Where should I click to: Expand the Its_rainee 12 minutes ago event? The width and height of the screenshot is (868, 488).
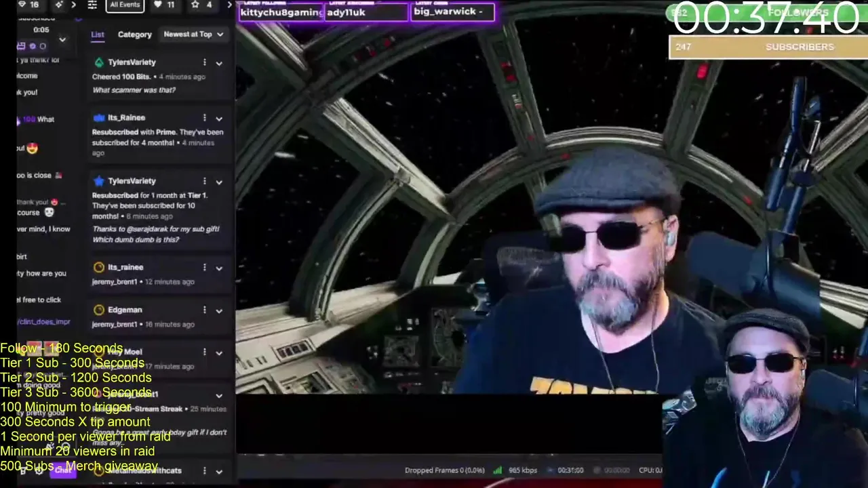click(x=219, y=268)
